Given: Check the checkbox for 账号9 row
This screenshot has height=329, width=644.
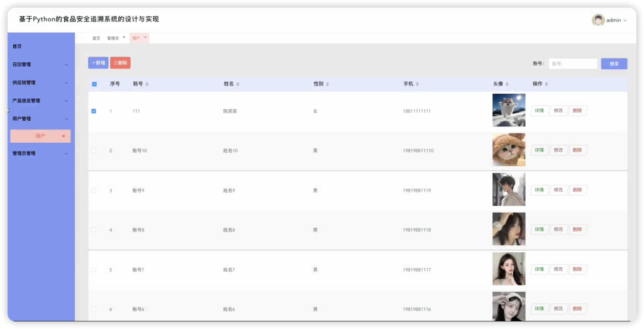Looking at the screenshot, I should click(x=94, y=191).
